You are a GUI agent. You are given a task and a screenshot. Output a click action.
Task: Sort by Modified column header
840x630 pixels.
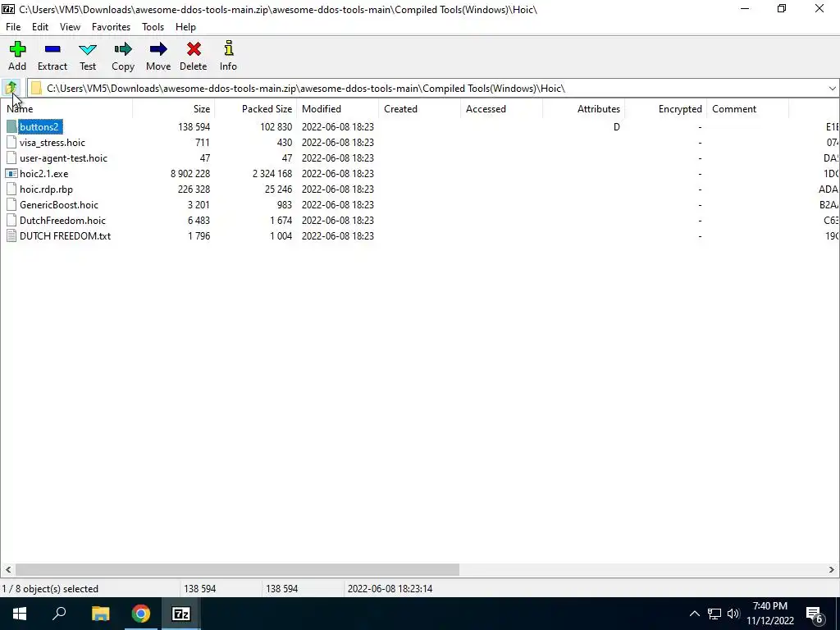tap(337, 109)
